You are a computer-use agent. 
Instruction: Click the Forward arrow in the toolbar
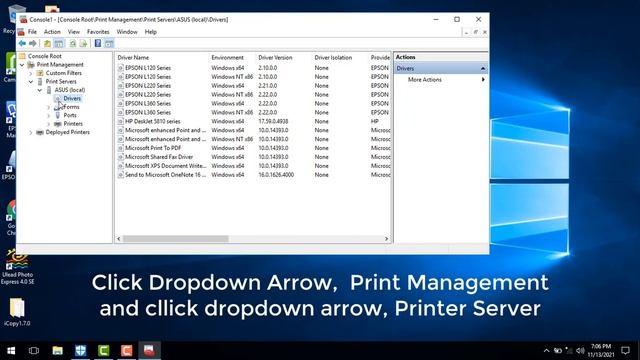pos(33,43)
